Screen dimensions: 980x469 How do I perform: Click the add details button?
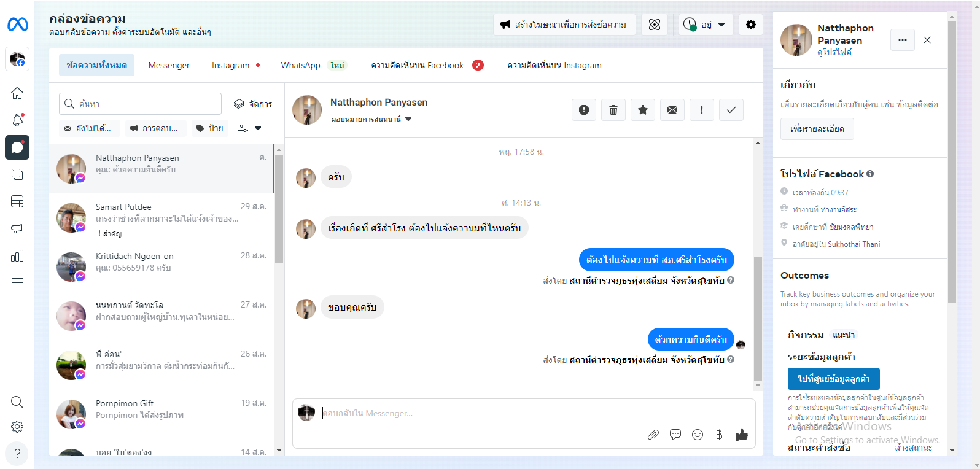point(817,129)
